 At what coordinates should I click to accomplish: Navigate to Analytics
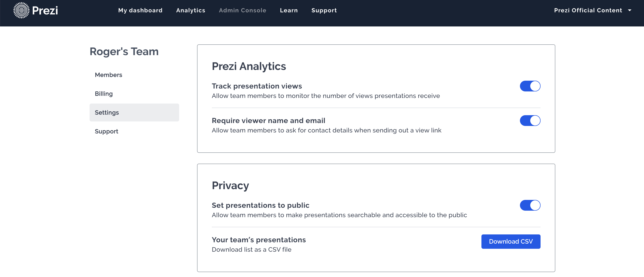pos(191,11)
